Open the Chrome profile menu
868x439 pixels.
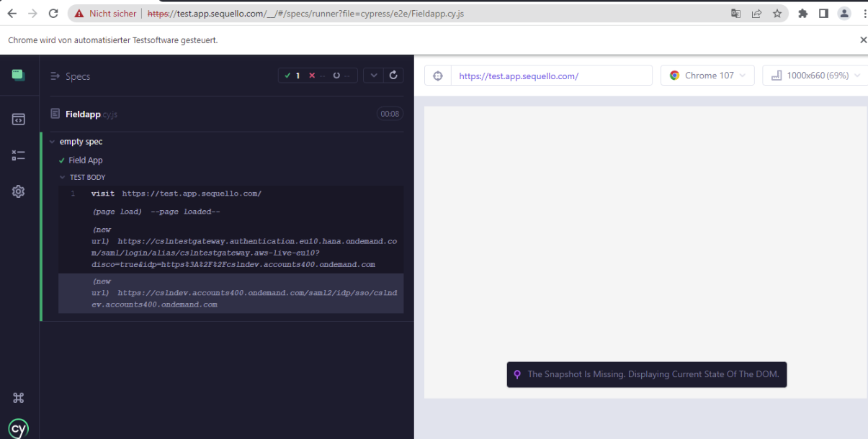point(844,13)
